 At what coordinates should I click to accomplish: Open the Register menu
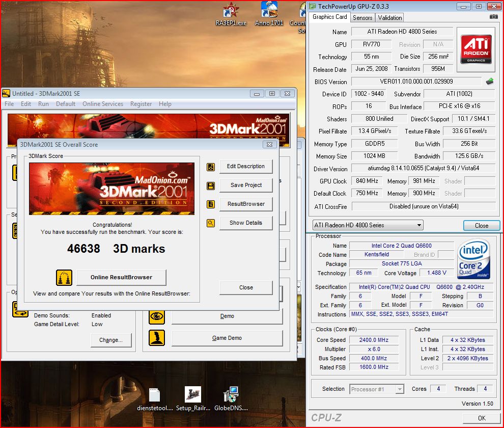click(x=141, y=104)
